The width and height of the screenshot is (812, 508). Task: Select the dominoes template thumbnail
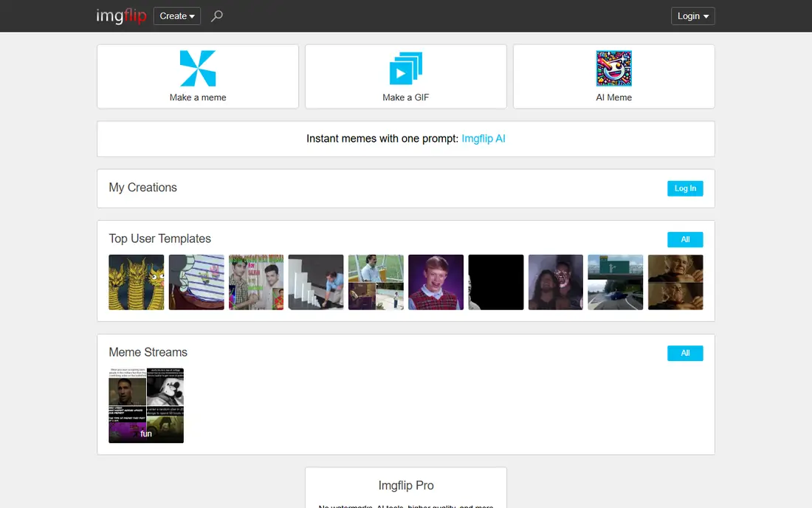[316, 282]
